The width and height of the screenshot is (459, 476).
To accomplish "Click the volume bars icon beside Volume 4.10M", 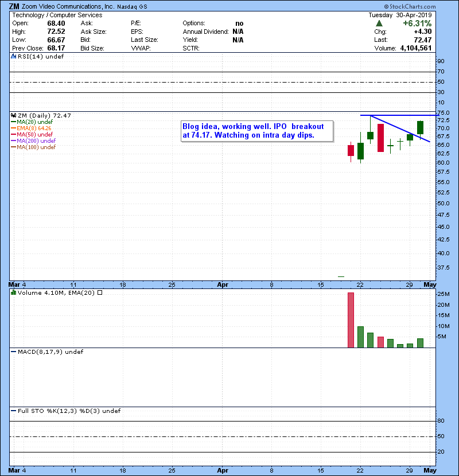I will (13, 293).
